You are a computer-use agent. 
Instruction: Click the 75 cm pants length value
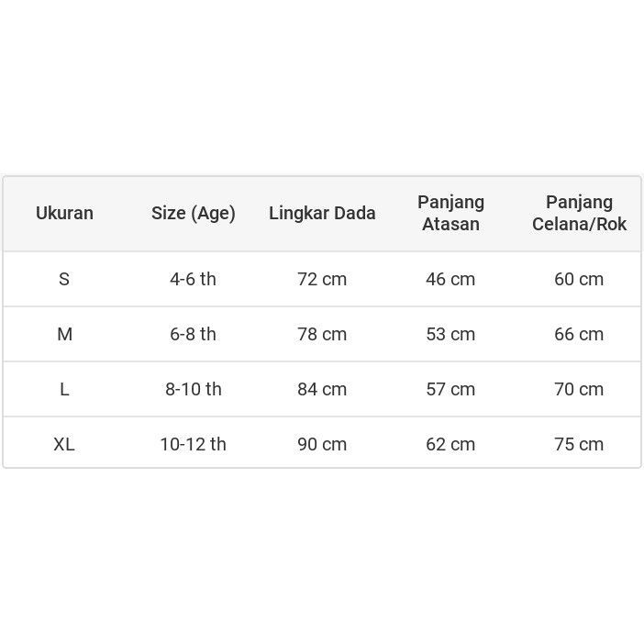(579, 444)
